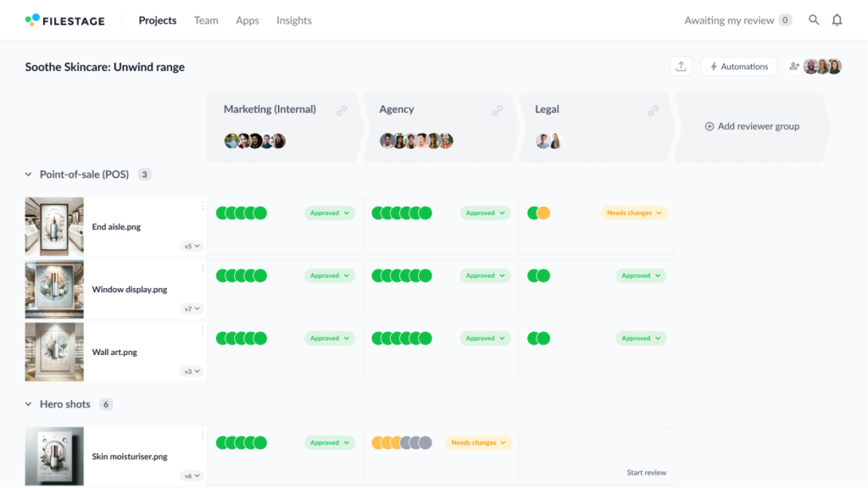The width and height of the screenshot is (868, 488).
Task: Open options menu for End aisle.png
Action: pyautogui.click(x=202, y=206)
